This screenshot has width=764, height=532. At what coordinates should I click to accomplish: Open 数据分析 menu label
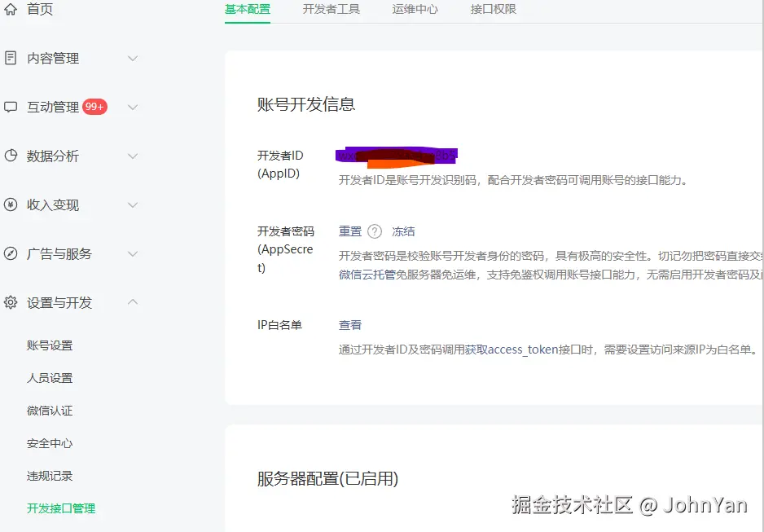point(53,156)
